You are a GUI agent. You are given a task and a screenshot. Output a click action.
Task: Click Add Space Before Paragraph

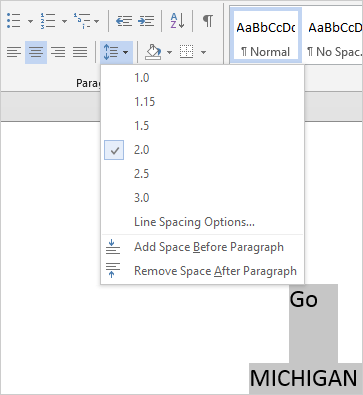click(x=202, y=247)
